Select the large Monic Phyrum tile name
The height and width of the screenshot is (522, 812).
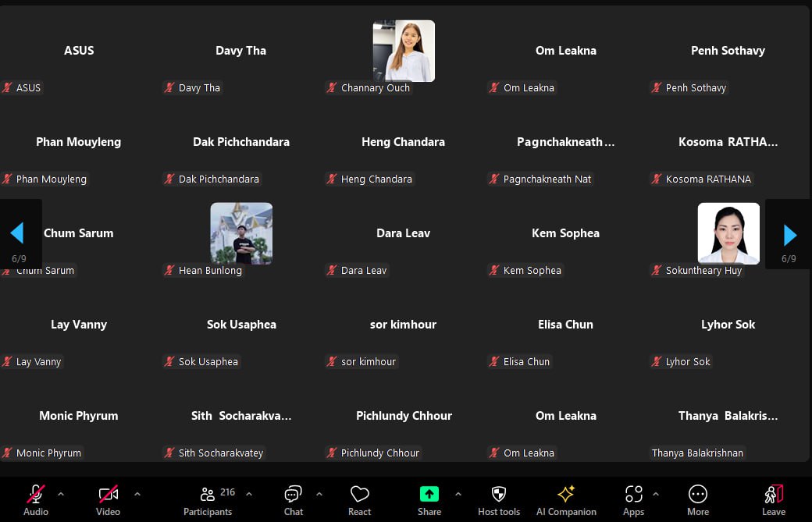point(79,415)
